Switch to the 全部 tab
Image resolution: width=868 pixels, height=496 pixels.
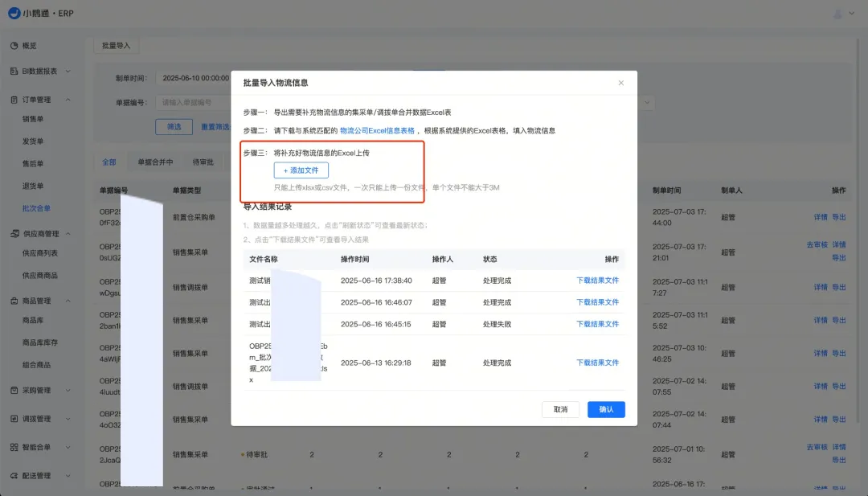[109, 162]
